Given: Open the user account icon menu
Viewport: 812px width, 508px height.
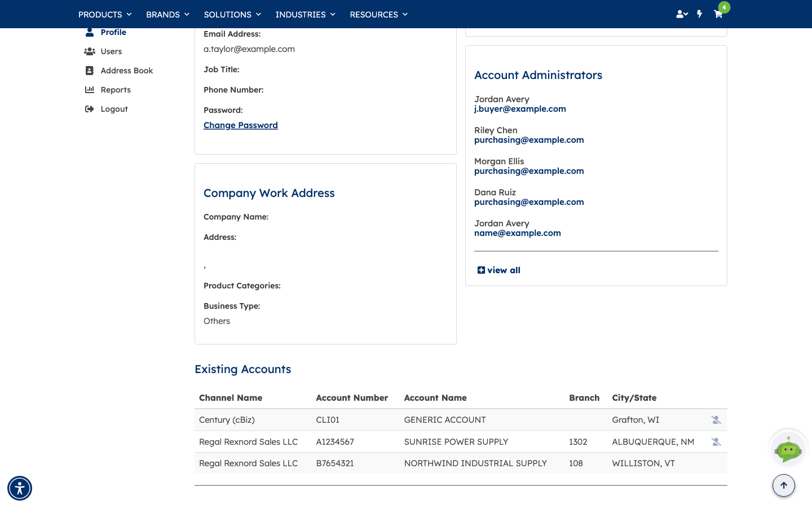Looking at the screenshot, I should 682,14.
